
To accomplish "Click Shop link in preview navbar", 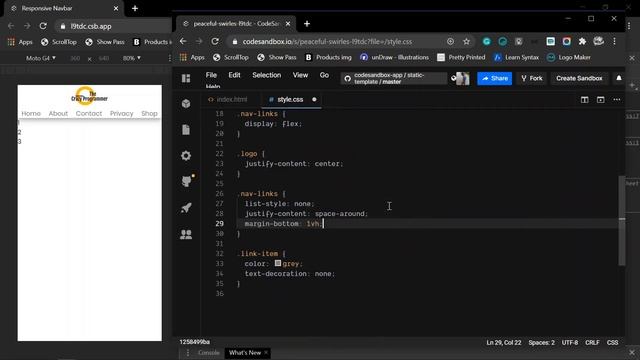I will pyautogui.click(x=149, y=113).
